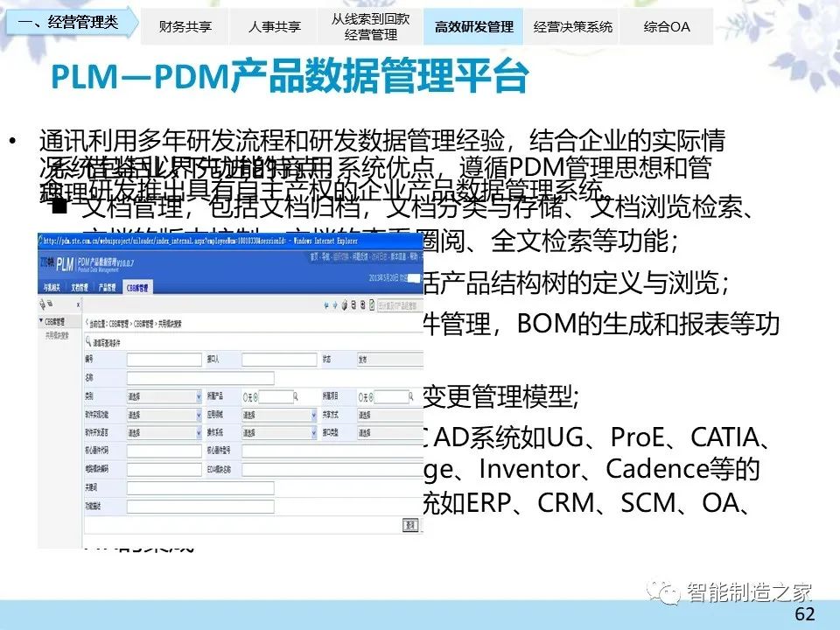This screenshot has height=630, width=840.
Task: Open the 类别 dropdown
Action: [x=164, y=397]
